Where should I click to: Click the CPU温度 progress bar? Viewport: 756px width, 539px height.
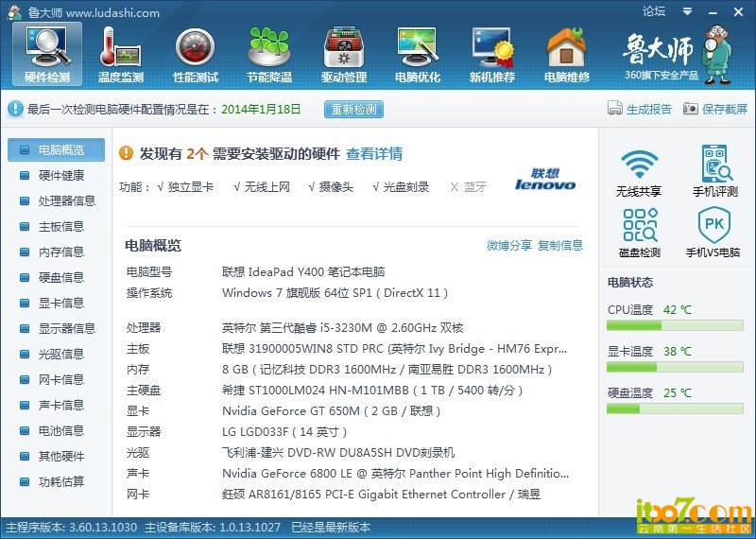coord(675,325)
